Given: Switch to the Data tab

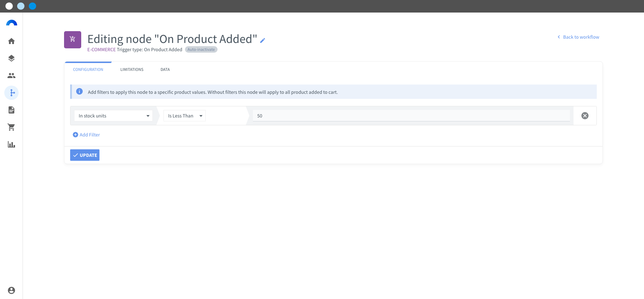Looking at the screenshot, I should point(165,69).
